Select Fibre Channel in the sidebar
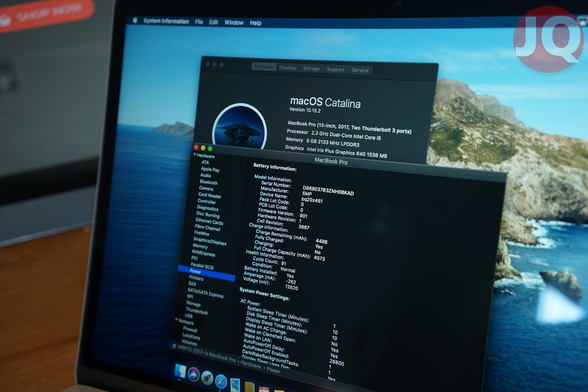This screenshot has height=392, width=588. [x=207, y=228]
